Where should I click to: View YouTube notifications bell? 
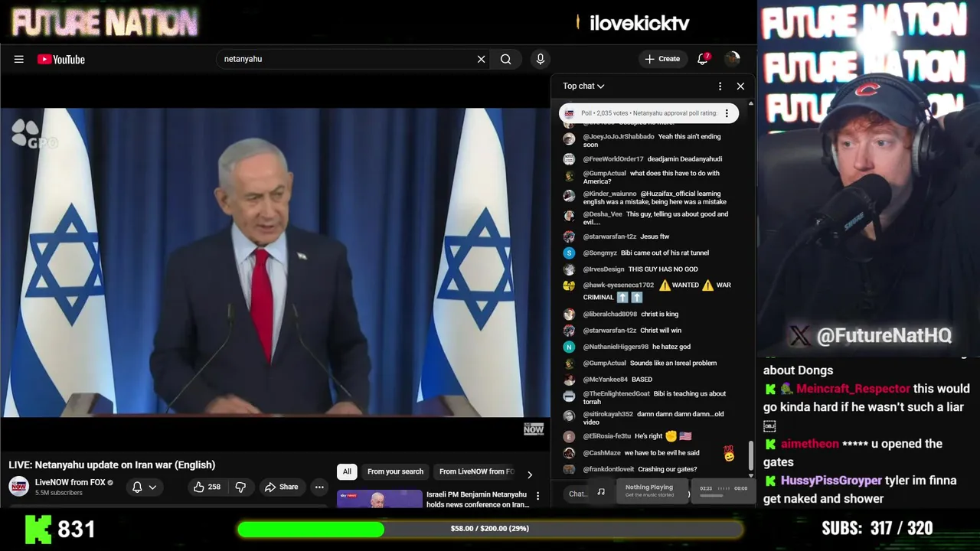click(x=703, y=59)
